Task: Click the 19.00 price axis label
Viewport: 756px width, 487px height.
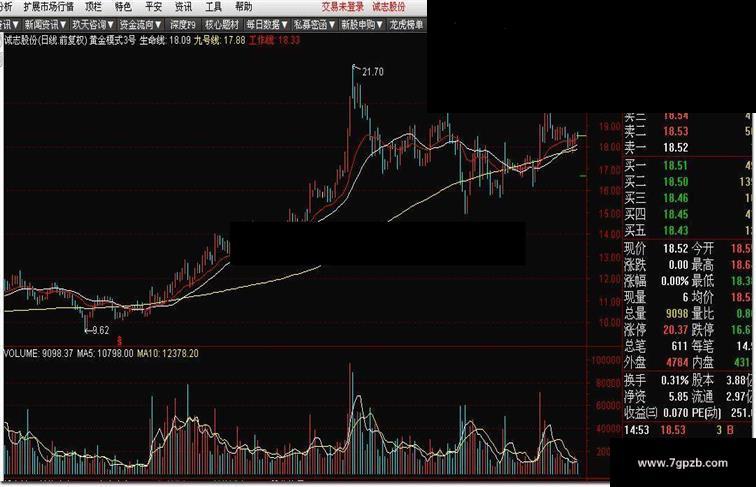Action: coord(609,127)
